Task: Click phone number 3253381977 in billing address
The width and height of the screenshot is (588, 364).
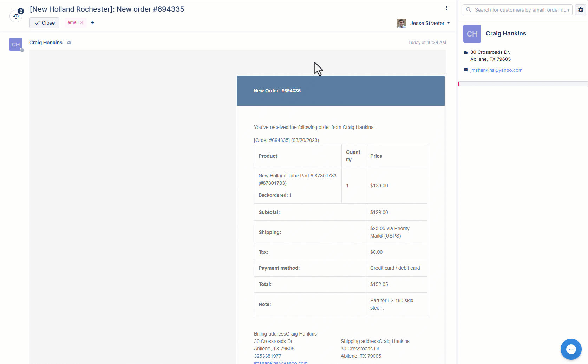Action: pyautogui.click(x=267, y=356)
